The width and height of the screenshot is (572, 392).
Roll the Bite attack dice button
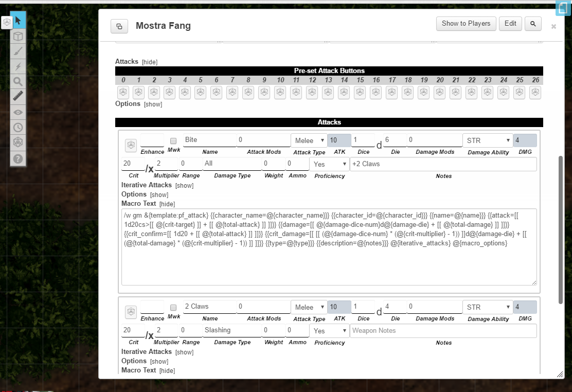[131, 145]
